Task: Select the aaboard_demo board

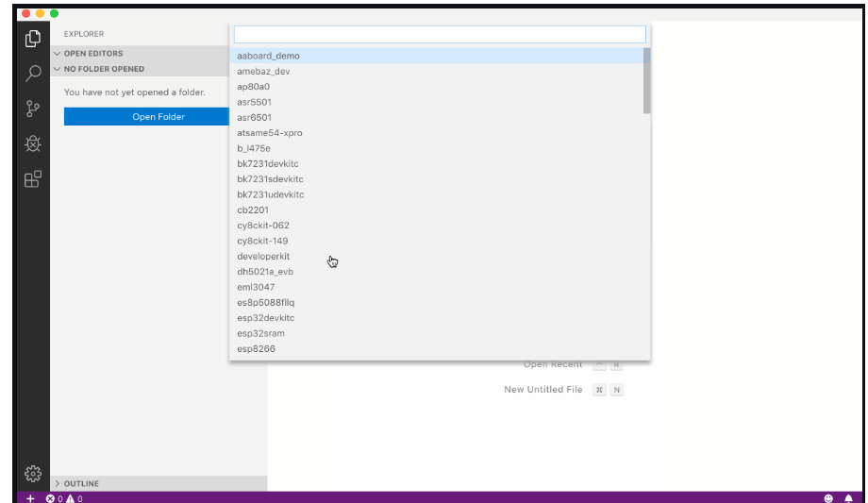Action: click(x=436, y=56)
